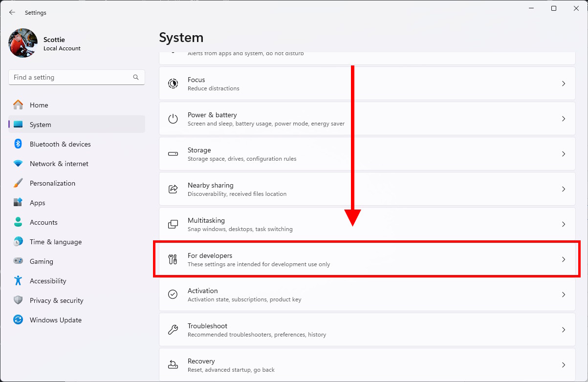Select the System monitor icon in sidebar

pos(18,125)
